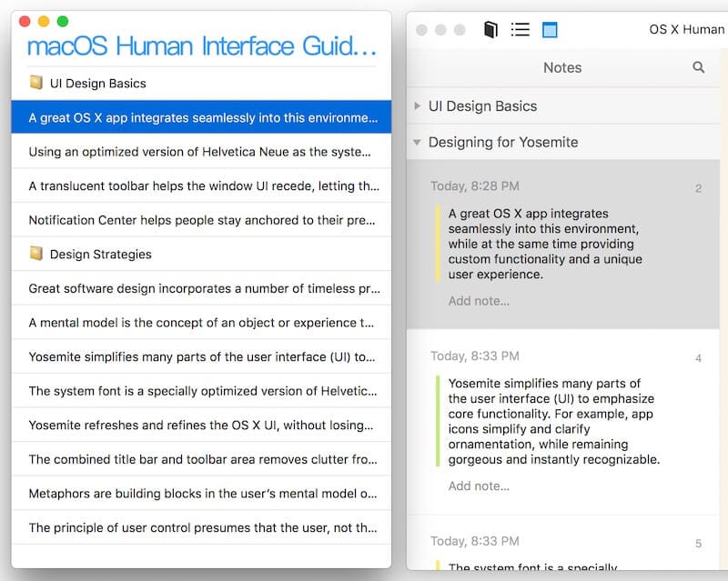The width and height of the screenshot is (728, 581).
Task: Click page number 2 beside the 8:28 PM note
Action: coord(698,188)
